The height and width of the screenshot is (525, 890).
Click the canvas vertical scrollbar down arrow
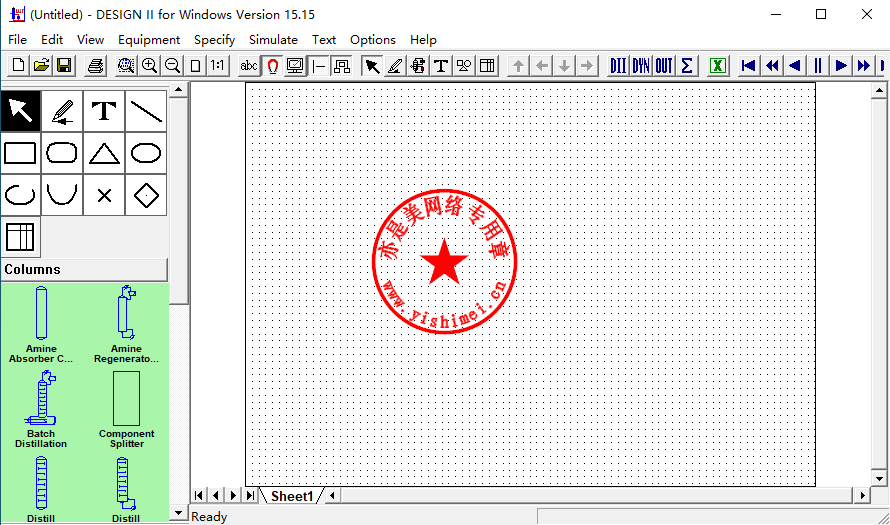[x=879, y=478]
